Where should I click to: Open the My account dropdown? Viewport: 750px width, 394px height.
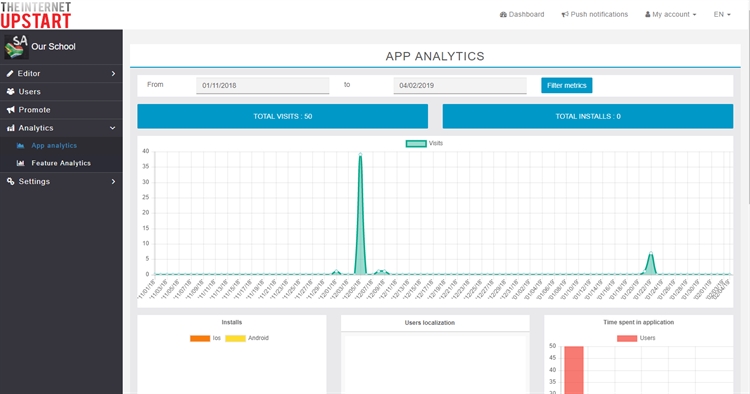[x=671, y=14]
